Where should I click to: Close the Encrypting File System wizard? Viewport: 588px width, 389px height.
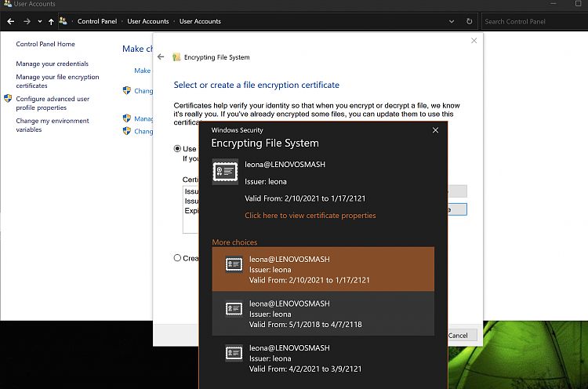tap(474, 41)
